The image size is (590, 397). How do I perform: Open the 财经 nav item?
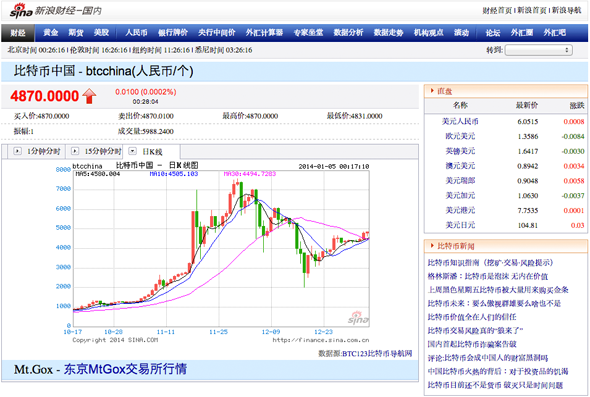(18, 33)
